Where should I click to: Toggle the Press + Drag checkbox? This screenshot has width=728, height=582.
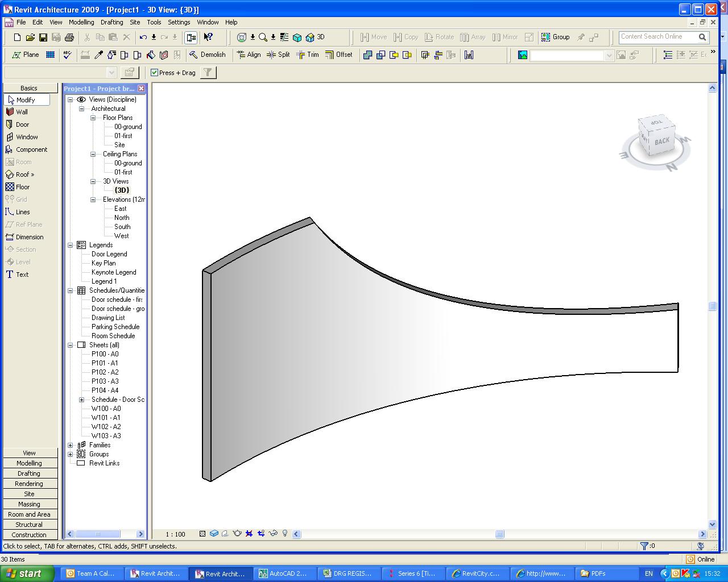154,73
